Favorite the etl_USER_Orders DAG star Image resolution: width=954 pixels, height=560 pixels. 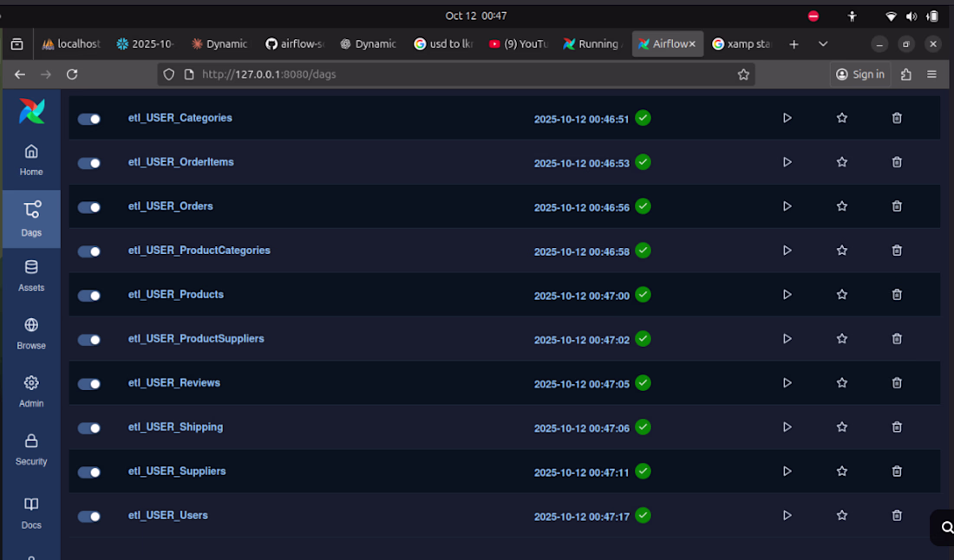click(x=842, y=206)
